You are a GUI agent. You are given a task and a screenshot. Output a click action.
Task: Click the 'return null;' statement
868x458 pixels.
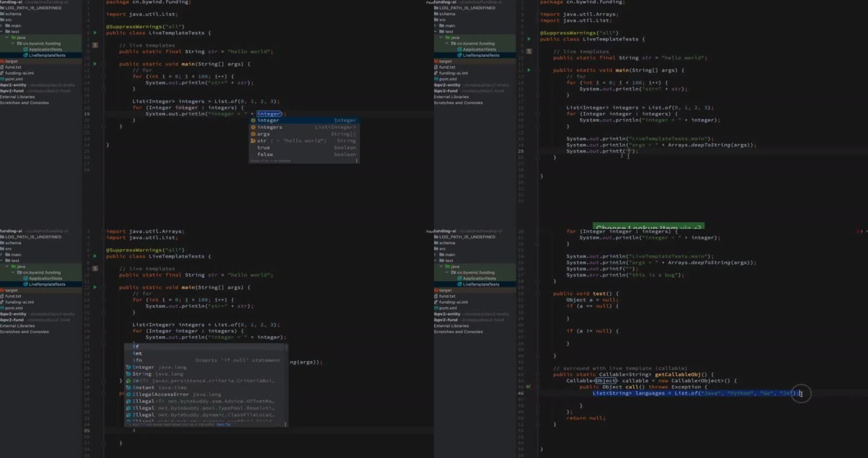click(x=585, y=418)
